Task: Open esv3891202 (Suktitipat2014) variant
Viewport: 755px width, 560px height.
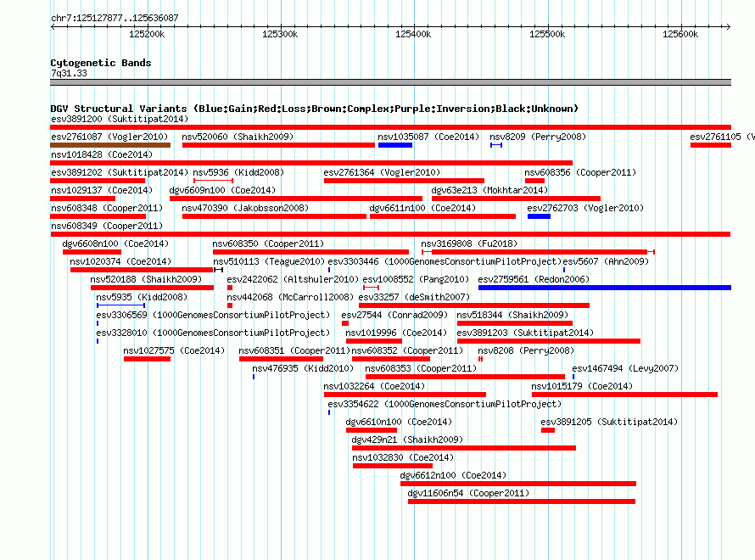Action: pyautogui.click(x=120, y=172)
